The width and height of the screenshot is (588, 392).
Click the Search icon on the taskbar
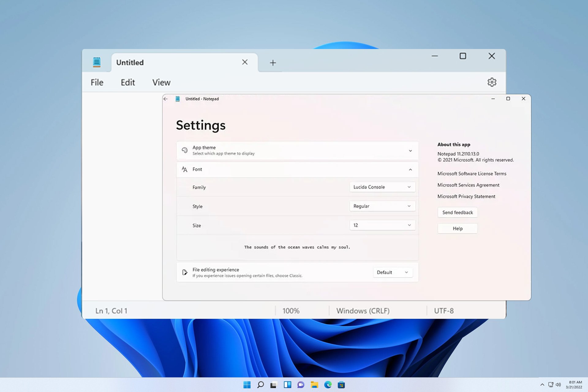pos(260,385)
